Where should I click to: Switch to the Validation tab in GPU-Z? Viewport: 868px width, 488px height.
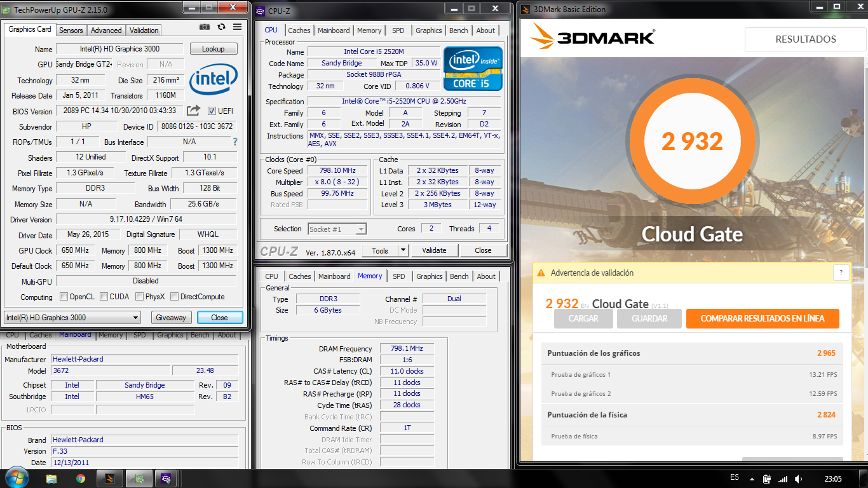144,30
